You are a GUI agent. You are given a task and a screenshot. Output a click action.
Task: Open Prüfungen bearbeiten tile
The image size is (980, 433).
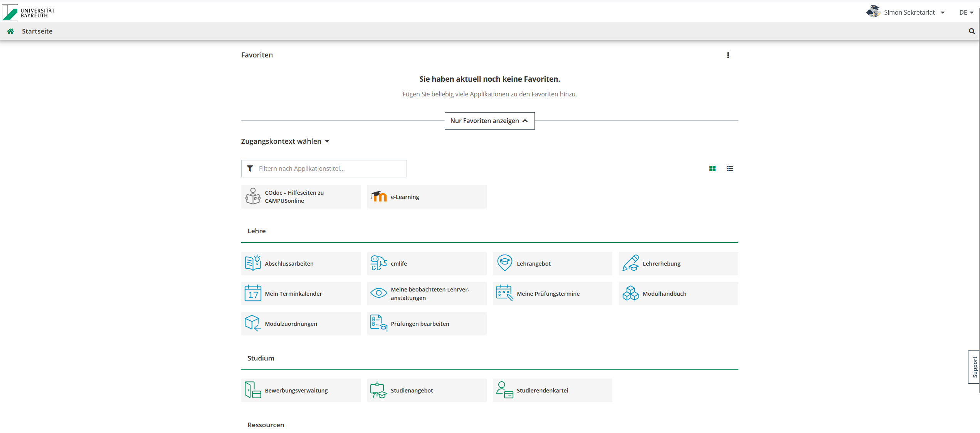point(427,323)
